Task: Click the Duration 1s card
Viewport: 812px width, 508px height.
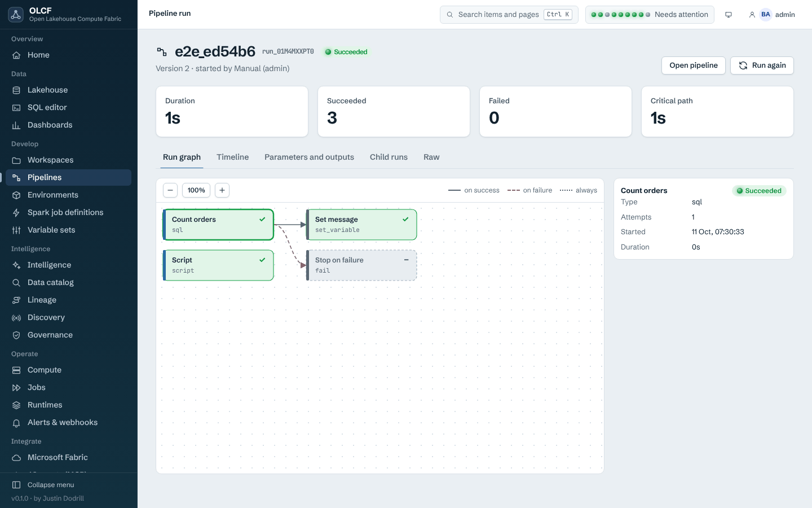Action: point(232,111)
